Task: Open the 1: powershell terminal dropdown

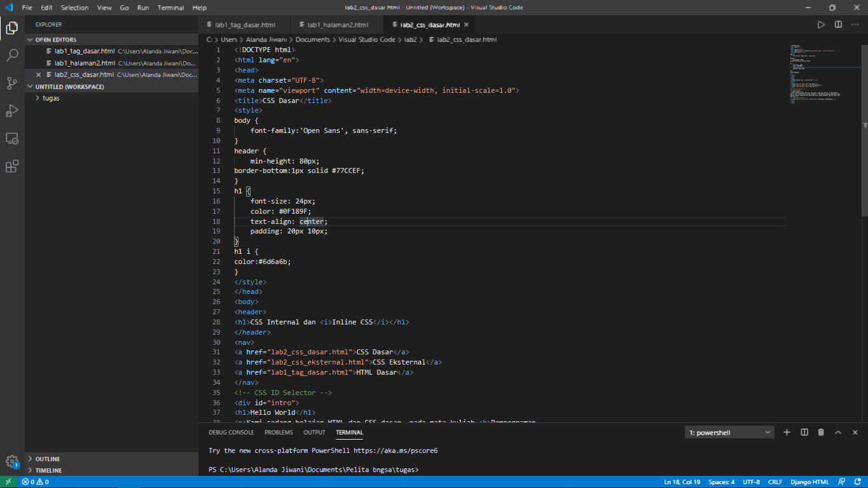Action: coord(730,433)
